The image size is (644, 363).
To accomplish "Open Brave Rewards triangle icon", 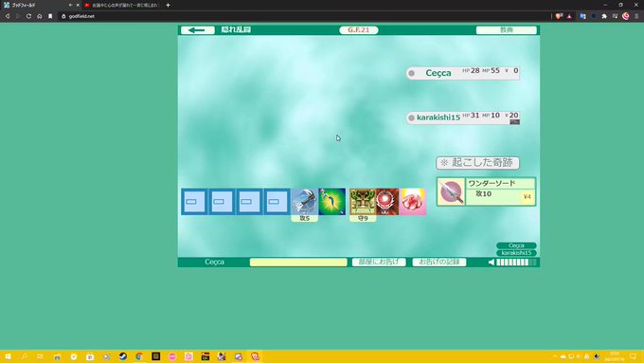I will [x=569, y=16].
